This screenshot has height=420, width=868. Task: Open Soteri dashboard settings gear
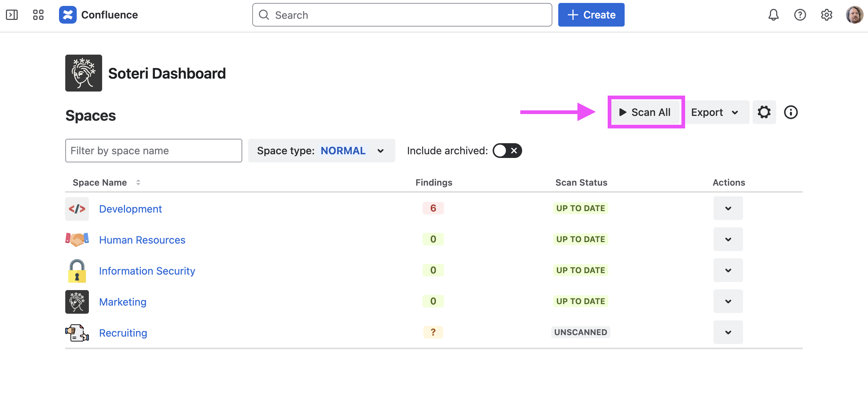point(764,112)
